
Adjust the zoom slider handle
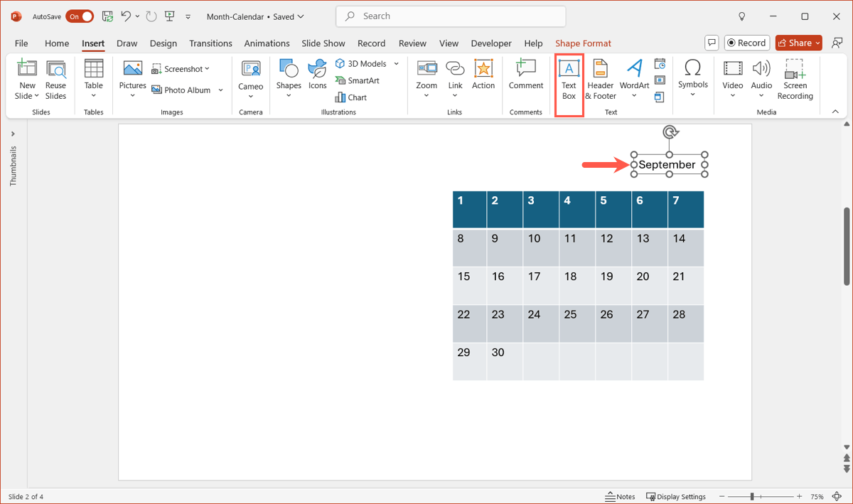(x=752, y=497)
